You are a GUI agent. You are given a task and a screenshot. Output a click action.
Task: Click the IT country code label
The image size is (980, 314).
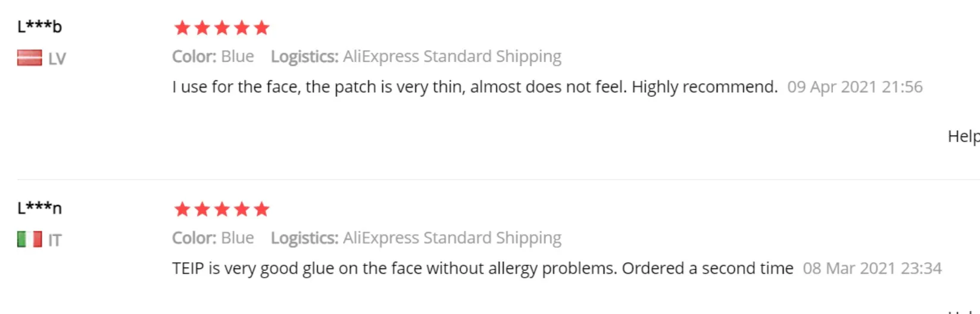pyautogui.click(x=55, y=240)
